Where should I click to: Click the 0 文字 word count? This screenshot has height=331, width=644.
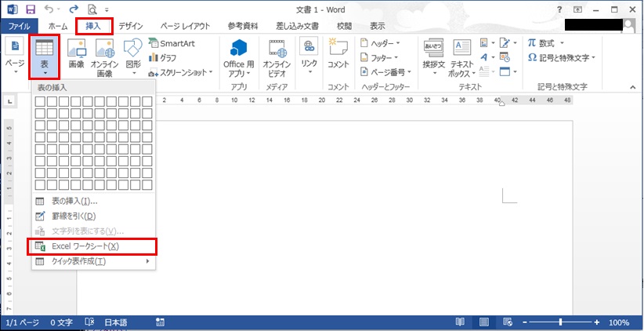click(x=62, y=323)
